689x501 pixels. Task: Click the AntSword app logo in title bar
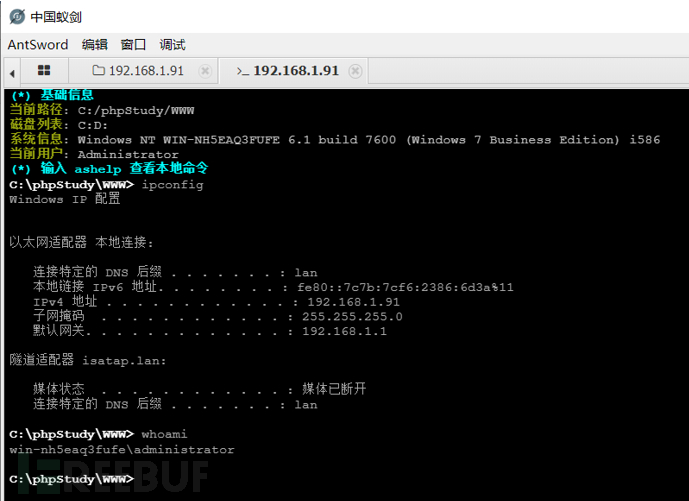click(x=17, y=17)
